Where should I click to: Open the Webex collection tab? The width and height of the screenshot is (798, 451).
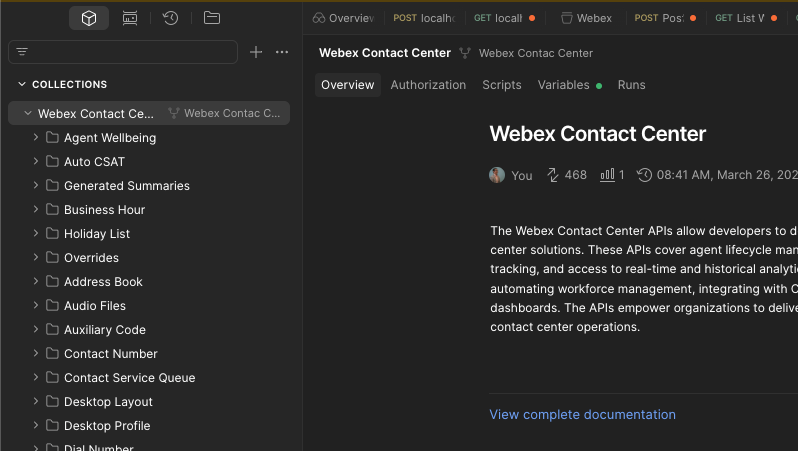pyautogui.click(x=586, y=18)
